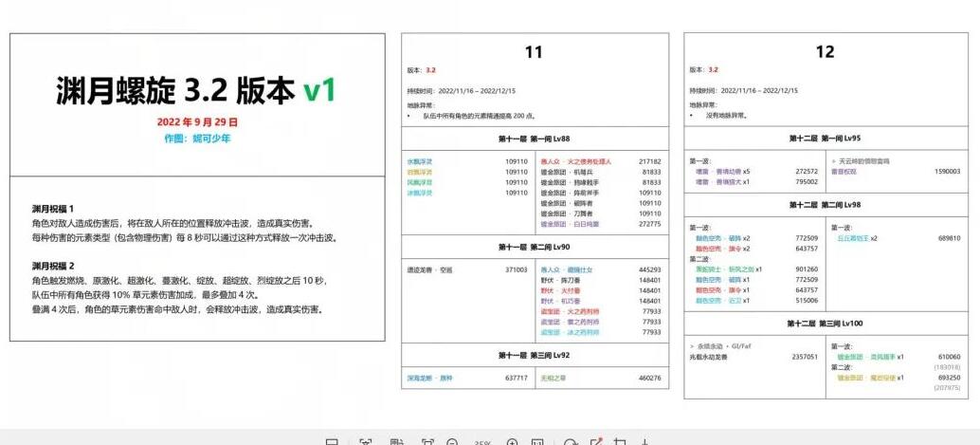This screenshot has height=445, width=980.
Task: Click the heading 渊月祝福 2
Action: click(x=52, y=266)
